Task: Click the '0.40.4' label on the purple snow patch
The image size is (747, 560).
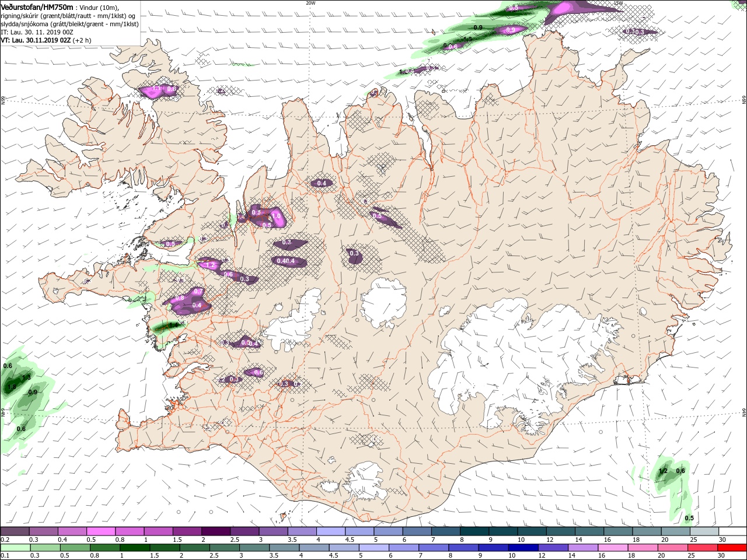Action: tap(286, 261)
